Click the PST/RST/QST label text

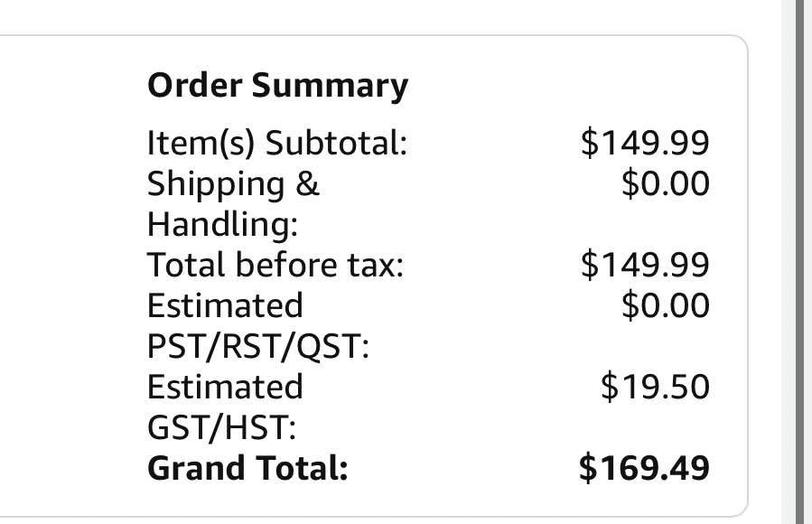point(258,346)
